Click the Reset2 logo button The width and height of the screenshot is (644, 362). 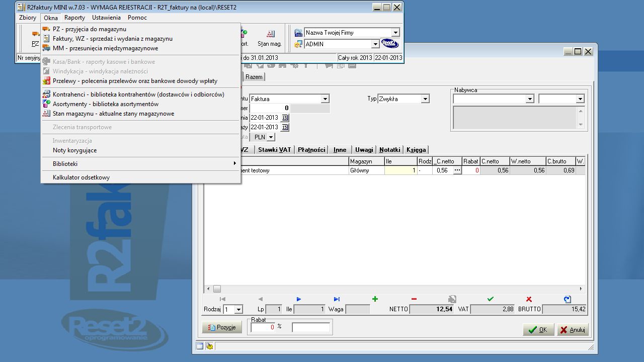[390, 44]
